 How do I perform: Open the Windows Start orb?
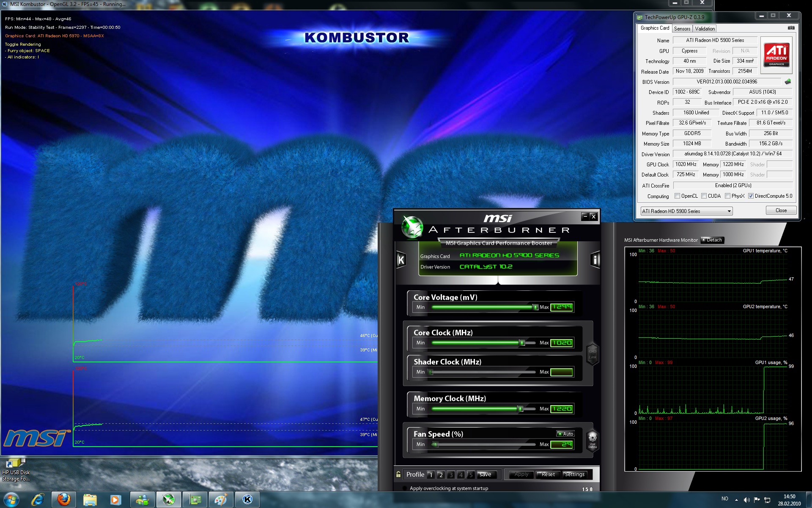11,500
